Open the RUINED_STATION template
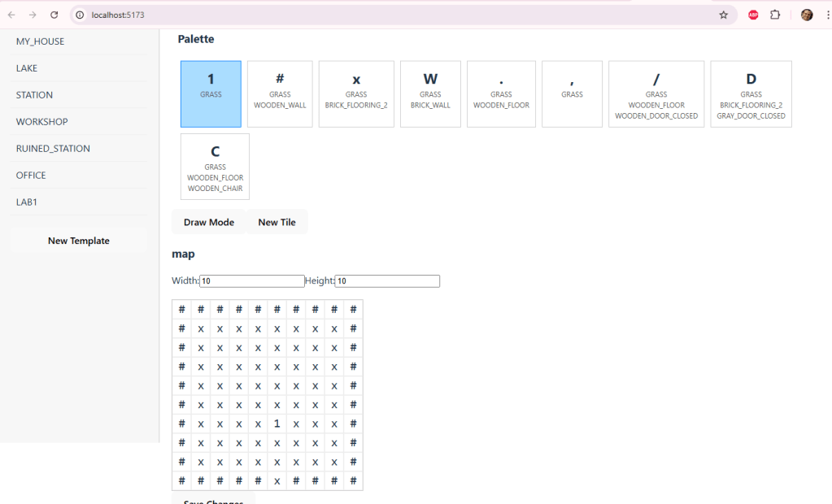The width and height of the screenshot is (832, 504). tap(53, 149)
